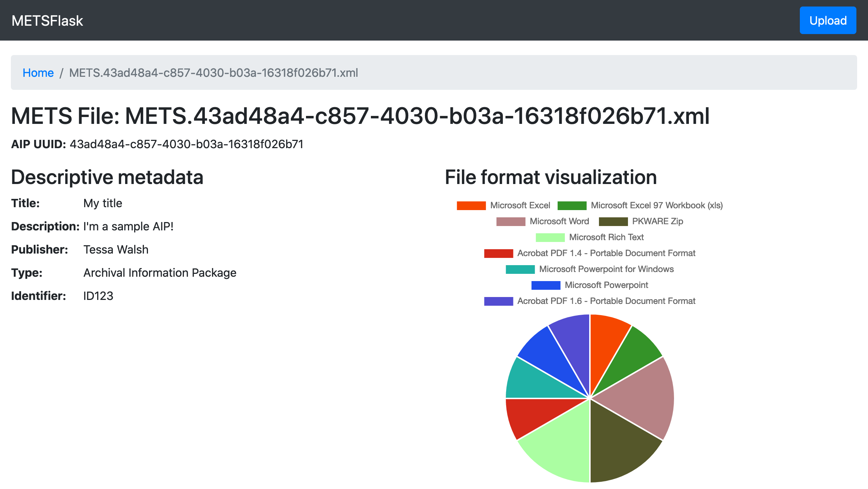This screenshot has height=489, width=868.
Task: Hide Microsoft Word legend entry
Action: point(511,221)
